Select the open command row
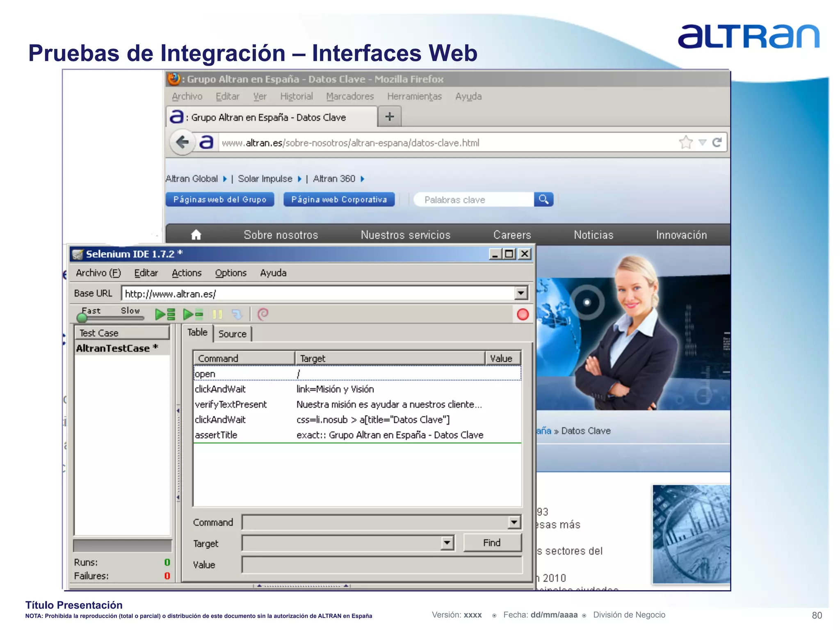 coord(357,374)
